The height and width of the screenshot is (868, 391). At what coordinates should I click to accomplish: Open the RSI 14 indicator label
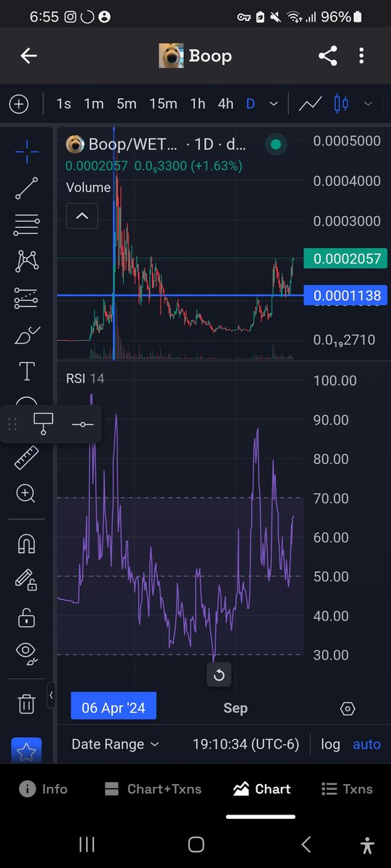click(85, 378)
